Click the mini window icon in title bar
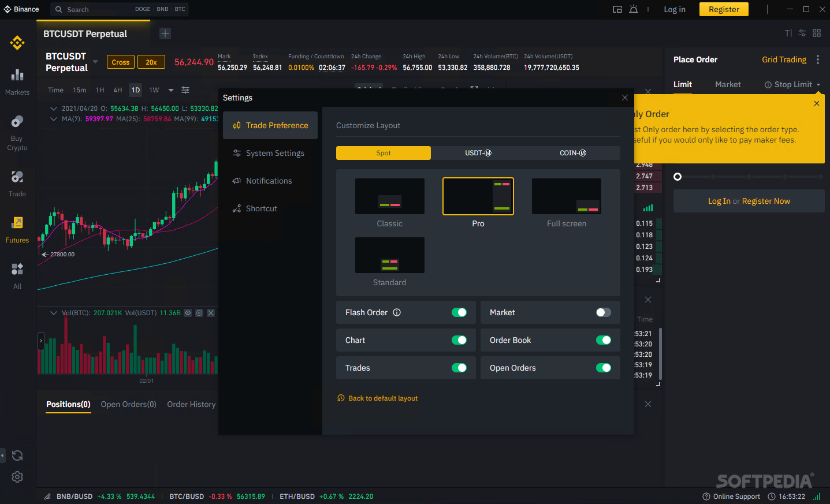 [617, 9]
